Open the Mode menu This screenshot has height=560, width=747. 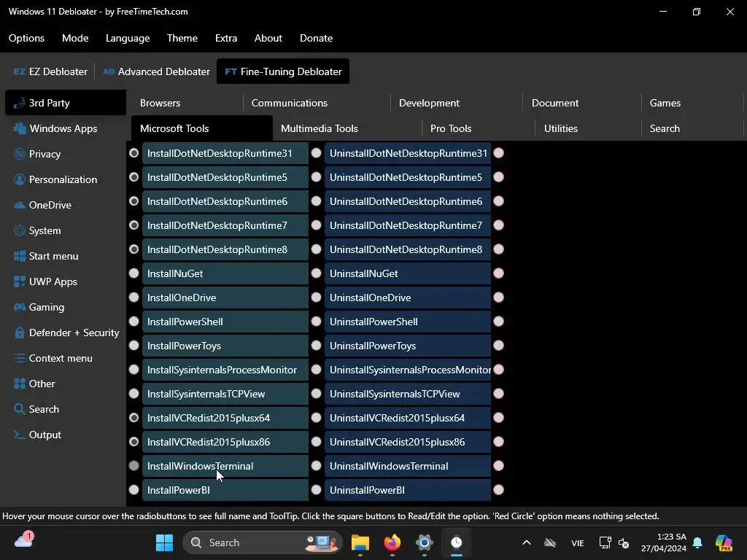75,38
